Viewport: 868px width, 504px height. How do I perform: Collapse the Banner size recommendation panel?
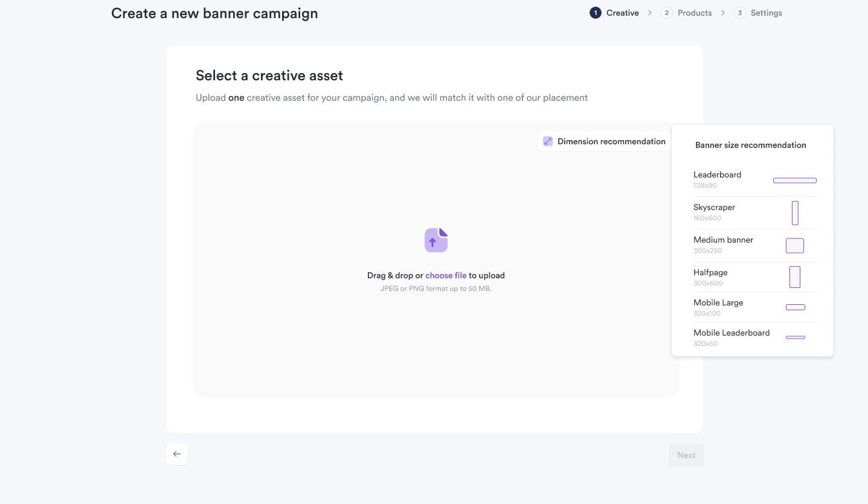tap(604, 141)
